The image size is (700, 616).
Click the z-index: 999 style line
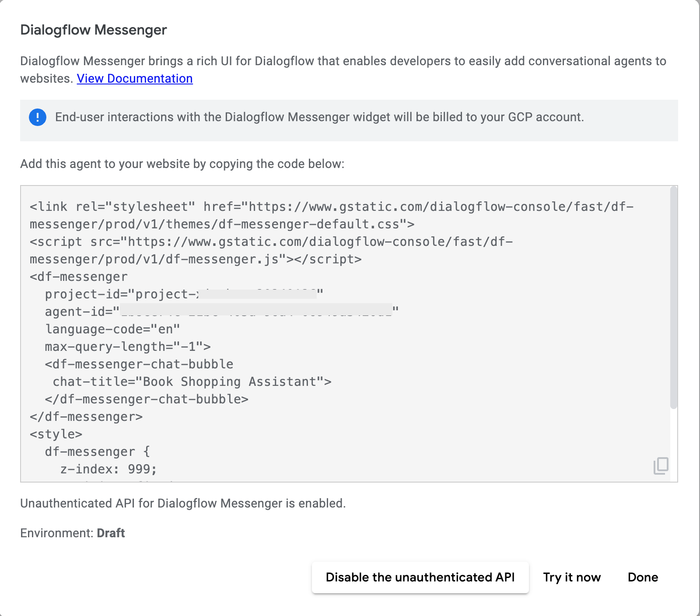click(108, 469)
